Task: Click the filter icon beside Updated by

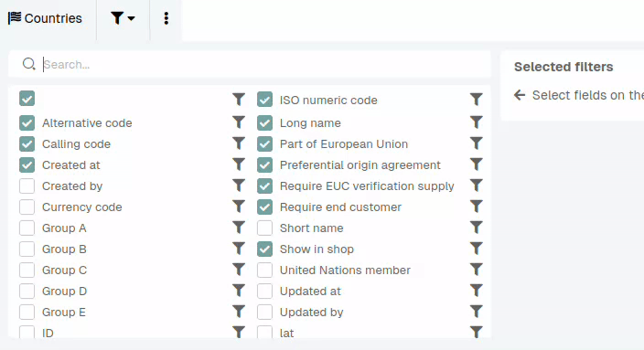Action: click(x=476, y=311)
